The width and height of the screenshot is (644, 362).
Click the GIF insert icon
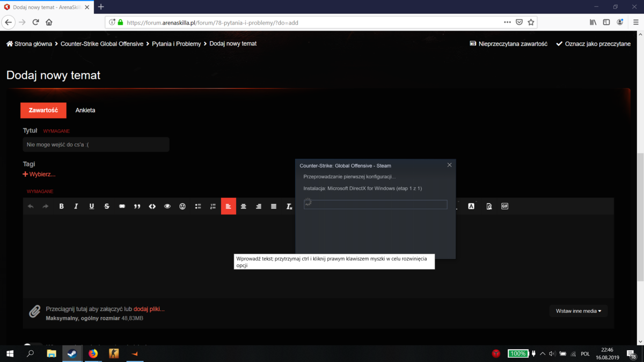[x=504, y=206]
